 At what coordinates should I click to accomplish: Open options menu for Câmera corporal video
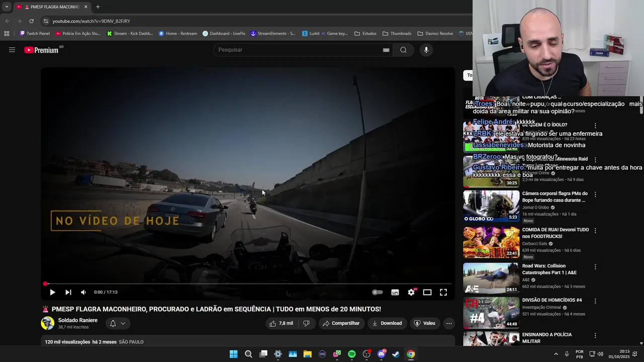(595, 194)
